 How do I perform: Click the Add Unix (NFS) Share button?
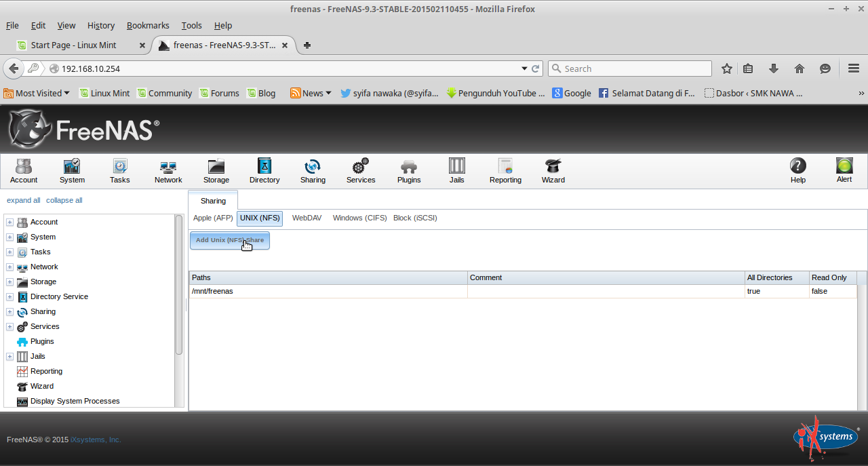click(229, 240)
